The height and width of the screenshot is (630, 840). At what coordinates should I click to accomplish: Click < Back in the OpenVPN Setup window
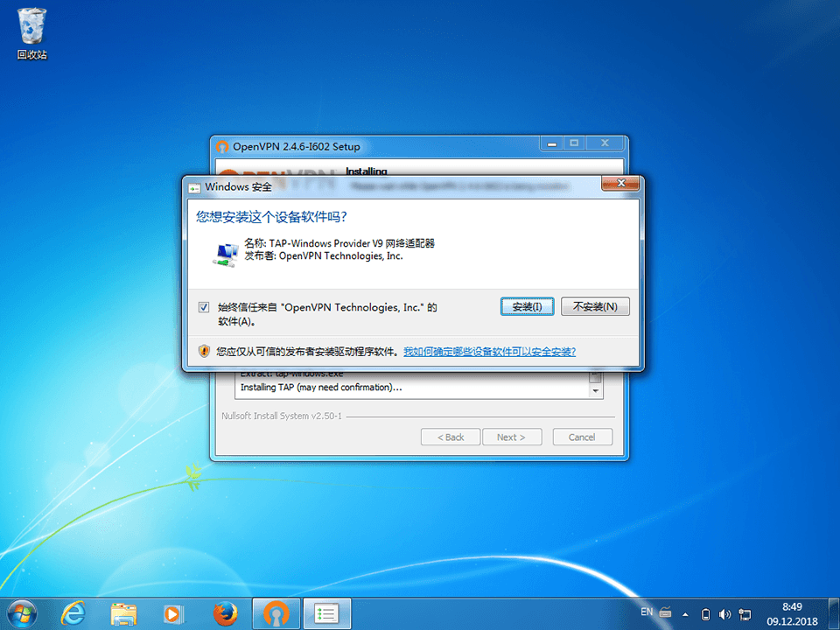coord(451,437)
